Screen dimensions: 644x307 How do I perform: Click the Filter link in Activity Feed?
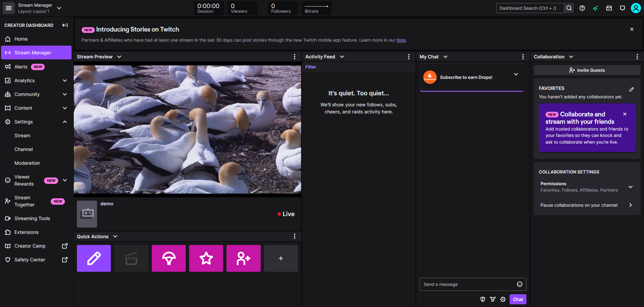(311, 67)
